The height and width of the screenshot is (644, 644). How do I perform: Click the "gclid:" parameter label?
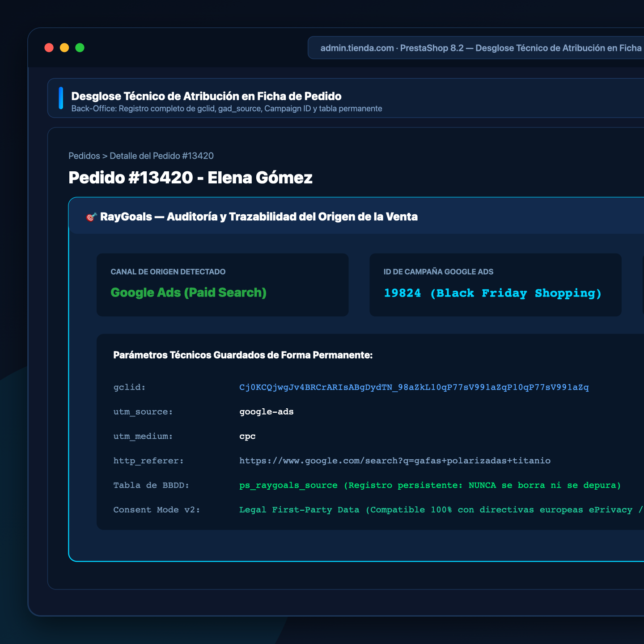pyautogui.click(x=130, y=387)
